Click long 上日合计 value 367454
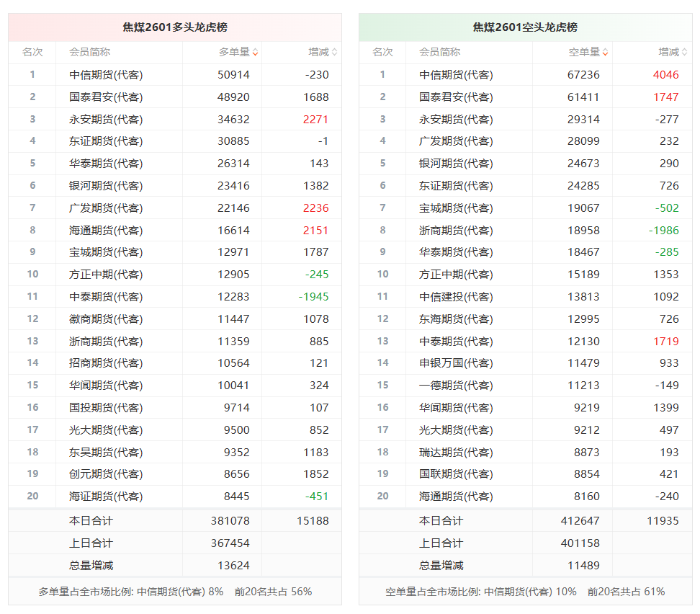The height and width of the screenshot is (614, 700). point(230,543)
